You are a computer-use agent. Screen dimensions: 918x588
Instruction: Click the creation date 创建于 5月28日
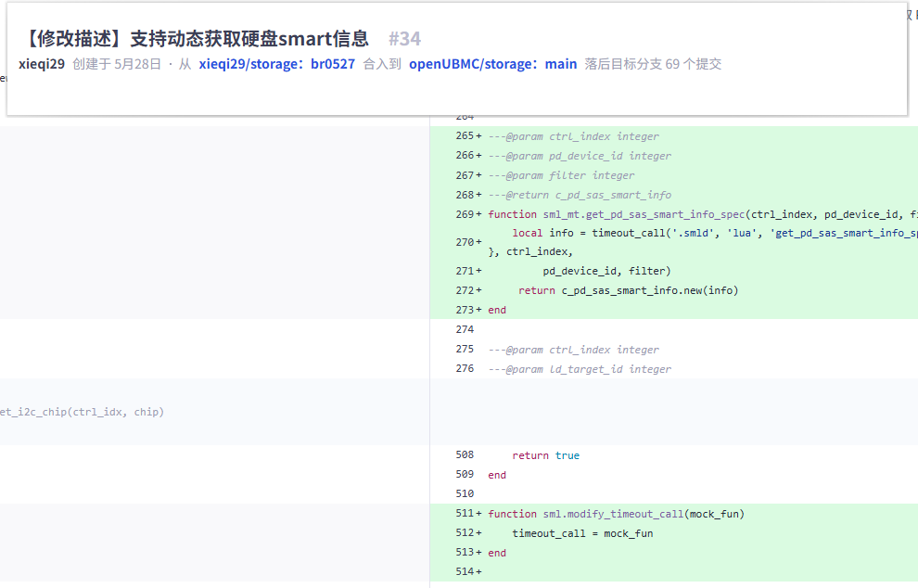[117, 64]
